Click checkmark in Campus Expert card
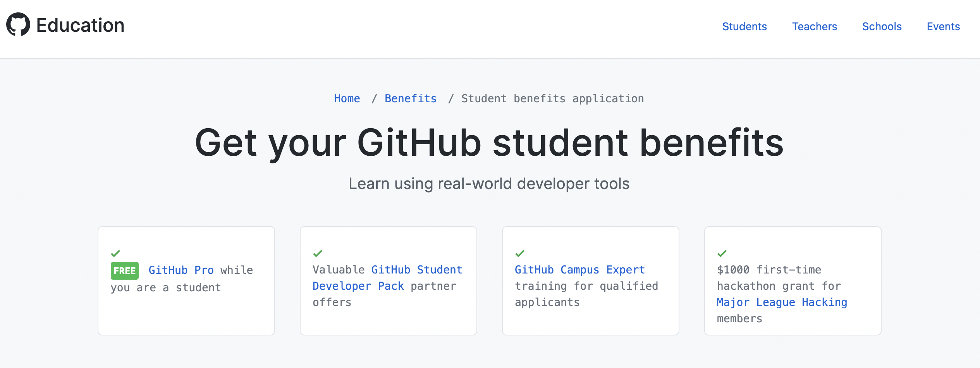 coord(520,253)
